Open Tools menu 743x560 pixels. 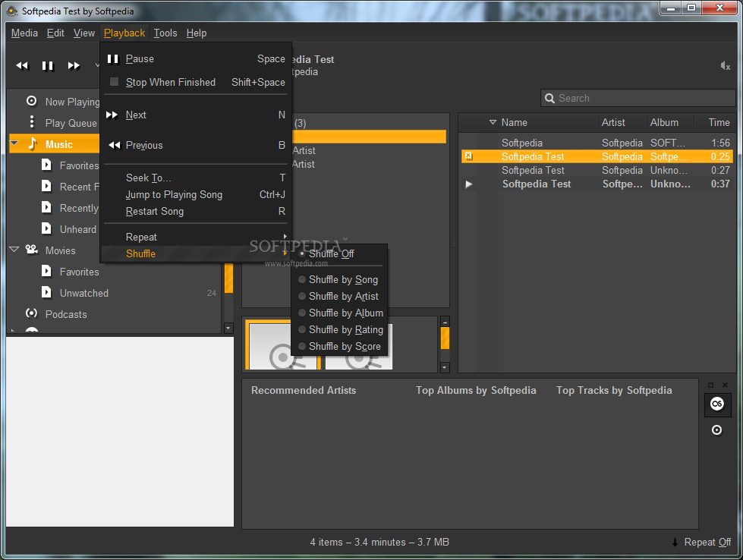[165, 33]
